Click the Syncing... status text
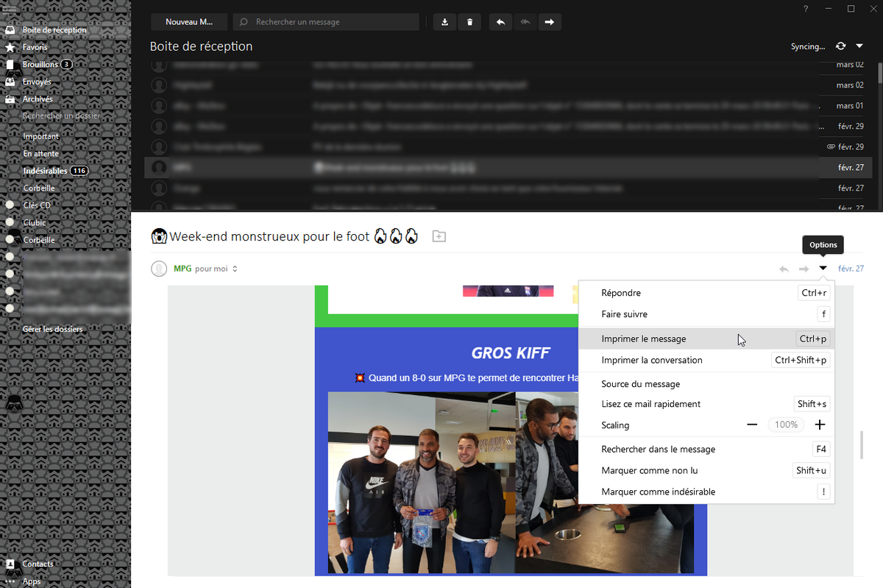This screenshot has width=883, height=588. pos(808,46)
